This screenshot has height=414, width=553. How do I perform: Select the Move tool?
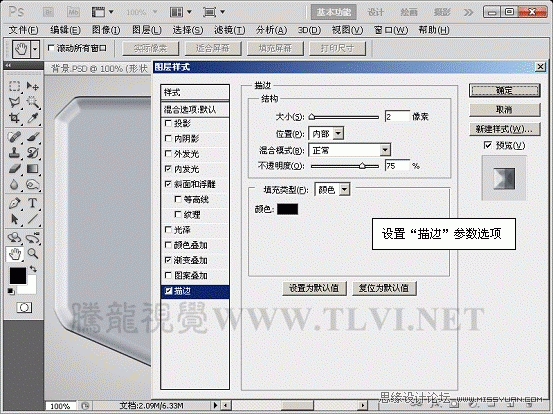pos(33,86)
